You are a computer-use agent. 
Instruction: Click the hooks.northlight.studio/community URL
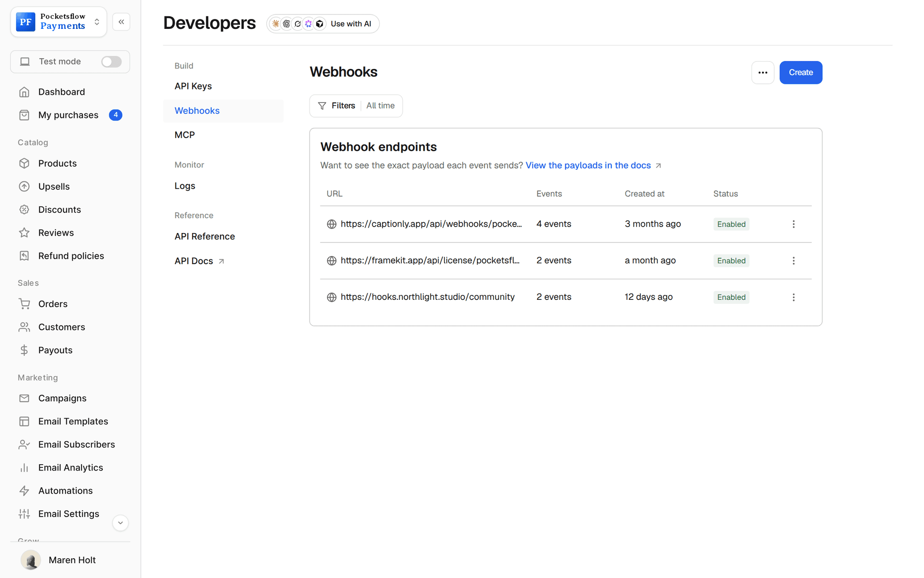click(x=428, y=297)
